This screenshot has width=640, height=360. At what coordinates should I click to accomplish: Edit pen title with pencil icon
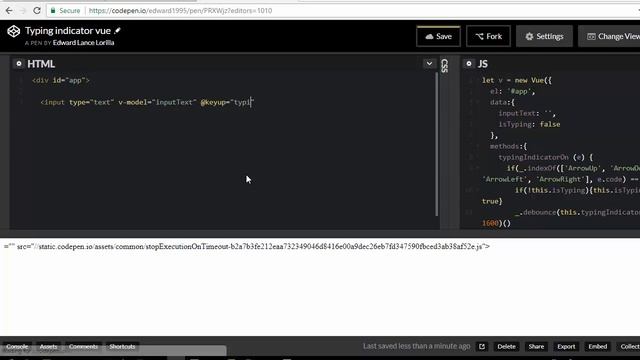[118, 31]
